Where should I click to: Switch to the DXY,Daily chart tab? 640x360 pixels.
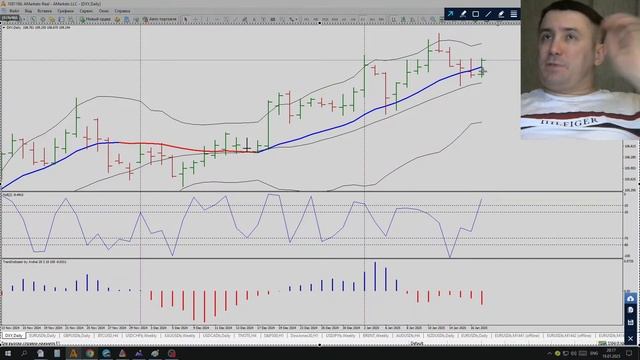click(x=13, y=336)
